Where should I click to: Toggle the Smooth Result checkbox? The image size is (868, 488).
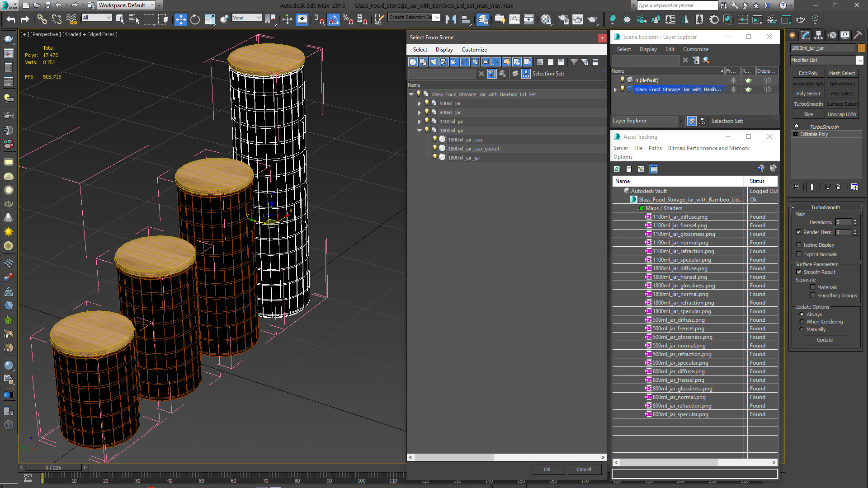click(x=799, y=272)
